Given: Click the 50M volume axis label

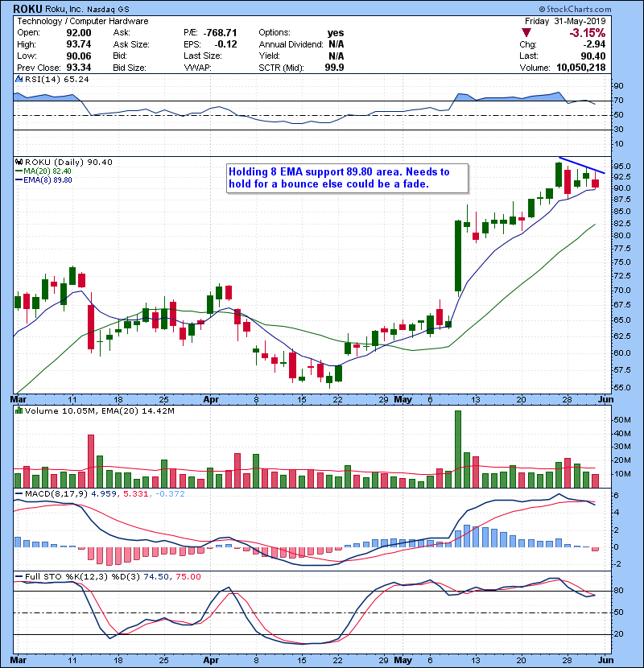Looking at the screenshot, I should (622, 420).
